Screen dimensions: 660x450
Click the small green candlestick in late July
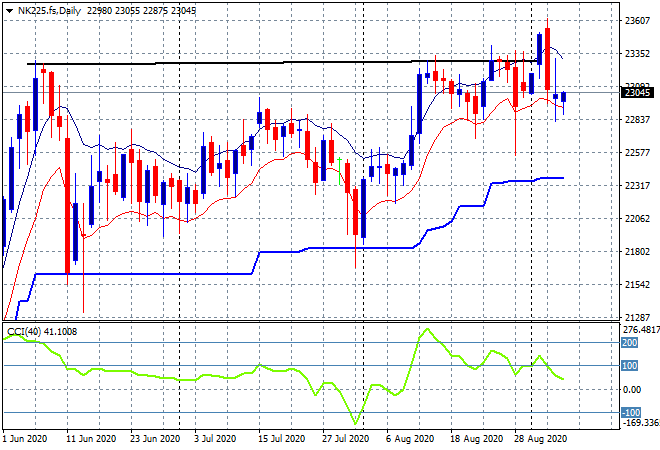point(339,171)
